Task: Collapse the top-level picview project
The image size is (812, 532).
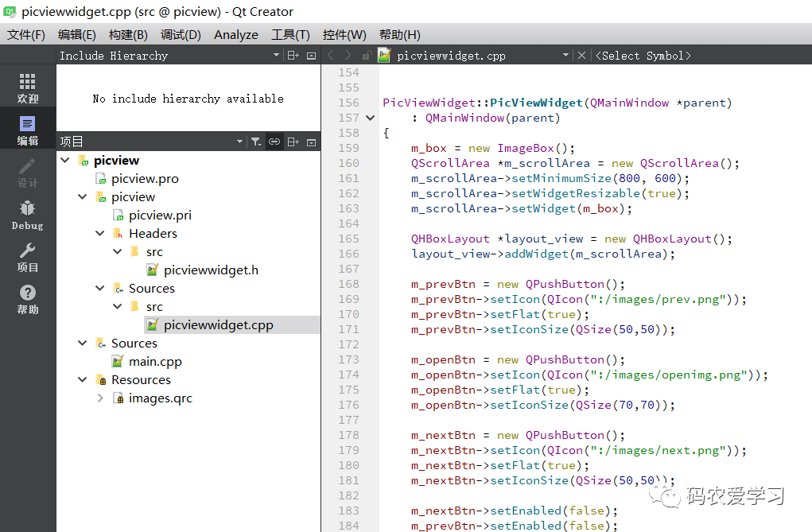Action: [65, 160]
